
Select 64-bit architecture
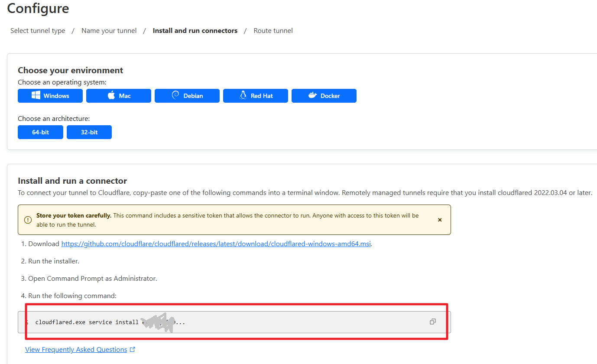[40, 132]
